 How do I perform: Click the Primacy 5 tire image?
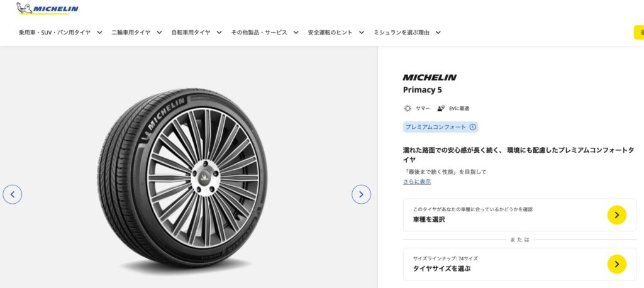[x=182, y=179]
